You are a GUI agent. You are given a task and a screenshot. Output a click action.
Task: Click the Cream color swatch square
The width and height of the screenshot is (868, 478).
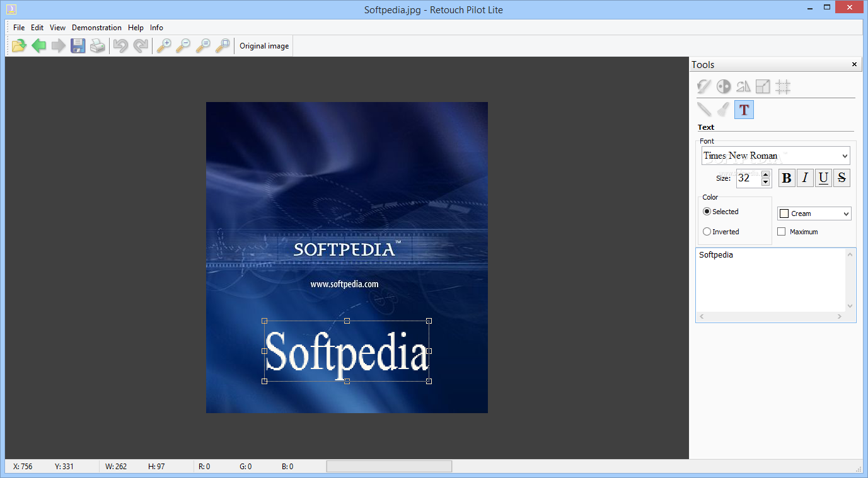click(x=784, y=214)
